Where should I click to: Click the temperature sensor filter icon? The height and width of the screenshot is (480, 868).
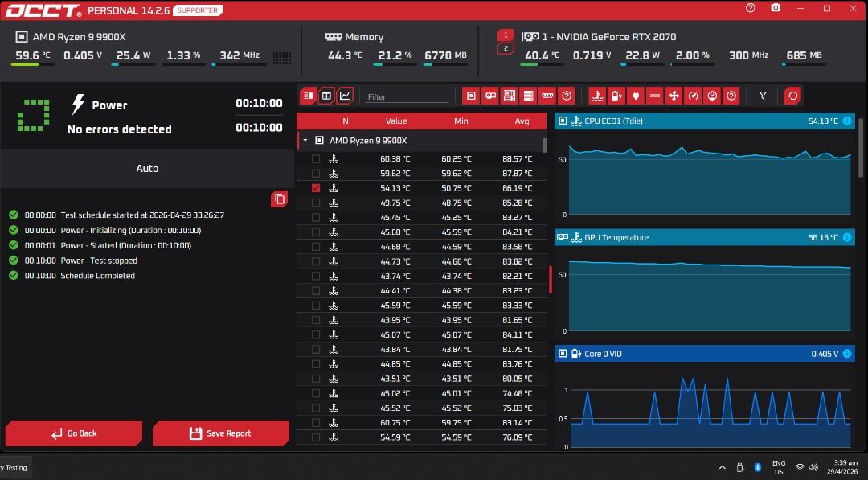pos(597,96)
